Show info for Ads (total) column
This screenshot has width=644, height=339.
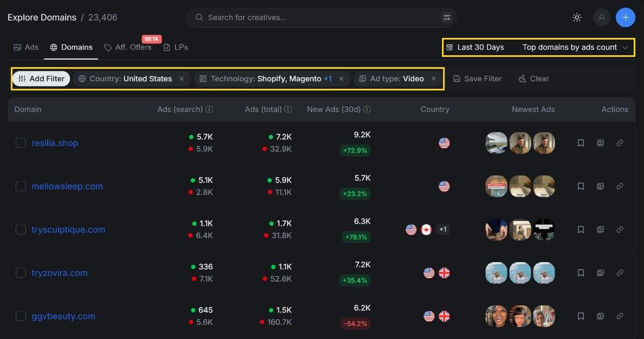pyautogui.click(x=288, y=109)
